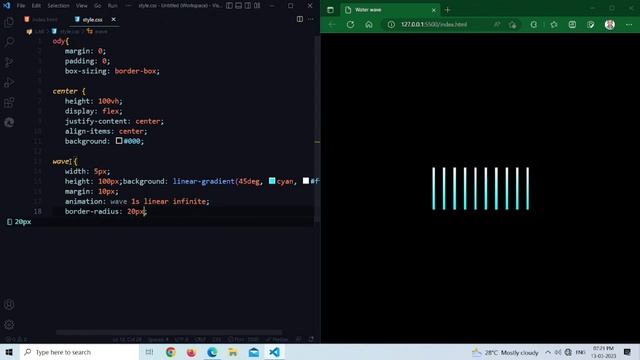Open tab actions menu in Edge

[330, 10]
